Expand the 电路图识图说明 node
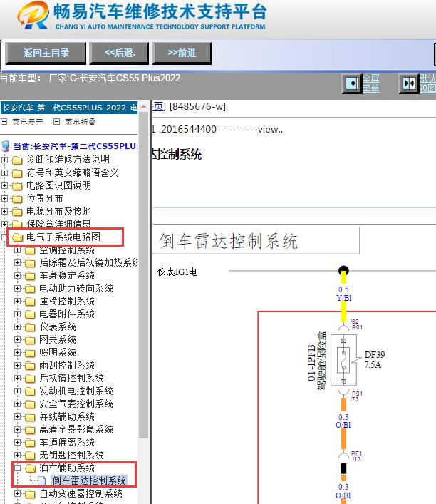This screenshot has width=436, height=504. tap(4, 185)
